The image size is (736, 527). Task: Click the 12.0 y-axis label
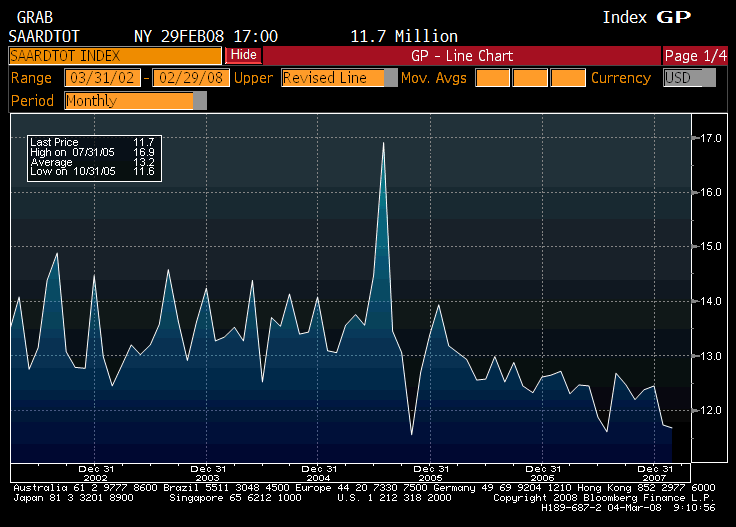[711, 410]
